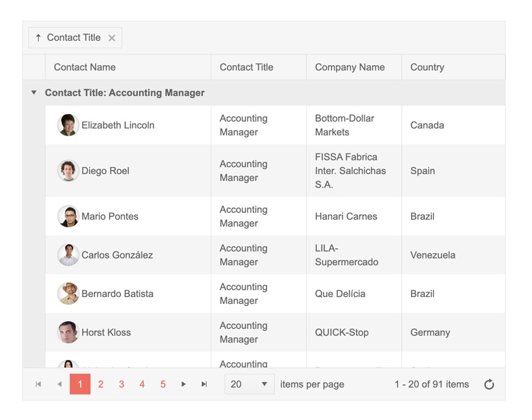The height and width of the screenshot is (420, 532).
Task: Remove the Contact Title grouping with X
Action: click(x=112, y=38)
